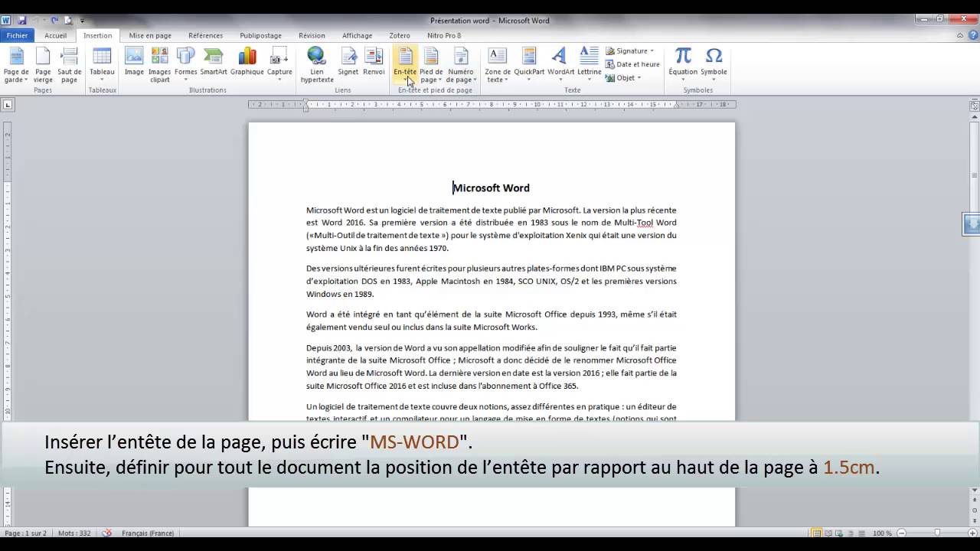Toggle the ruler button above the scrollbar

pyautogui.click(x=974, y=104)
